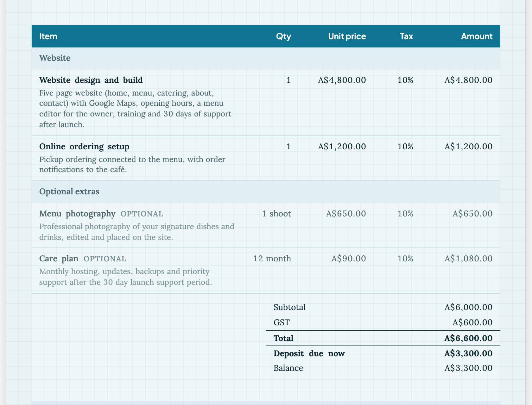Click the Menu photography item title
This screenshot has width=532, height=405.
point(77,214)
